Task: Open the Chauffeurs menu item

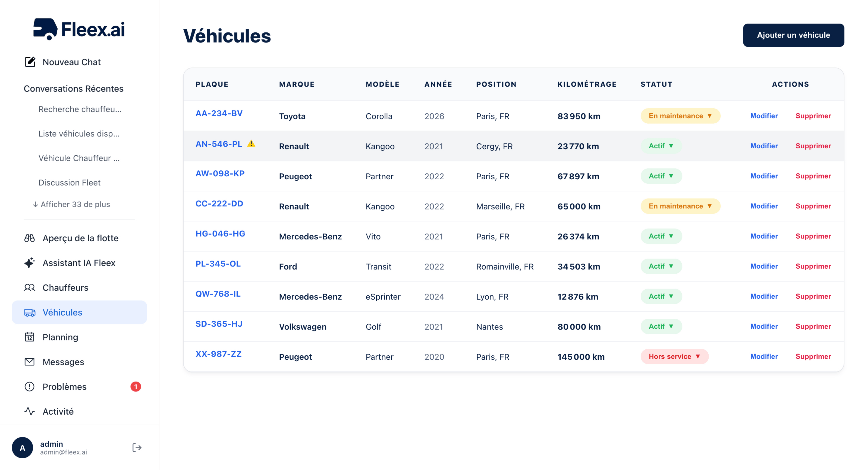Action: [x=65, y=287]
